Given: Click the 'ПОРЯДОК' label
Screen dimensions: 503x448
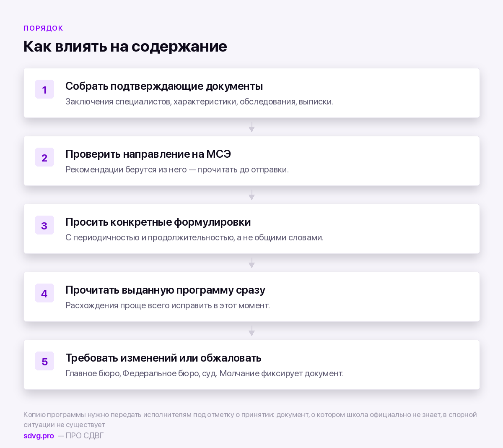Looking at the screenshot, I should [x=43, y=28].
